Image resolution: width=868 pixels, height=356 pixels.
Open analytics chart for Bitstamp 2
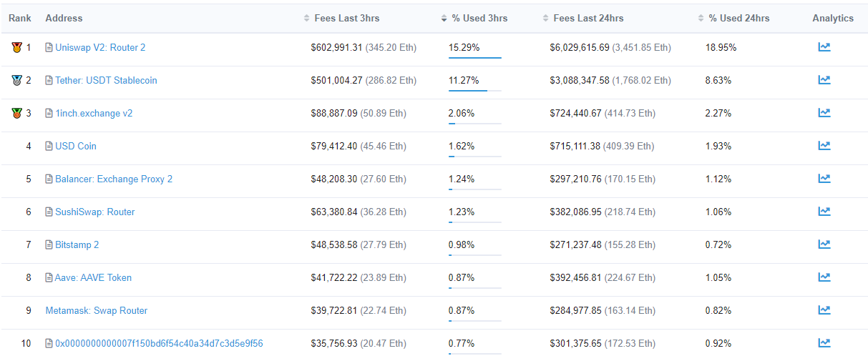tap(824, 244)
